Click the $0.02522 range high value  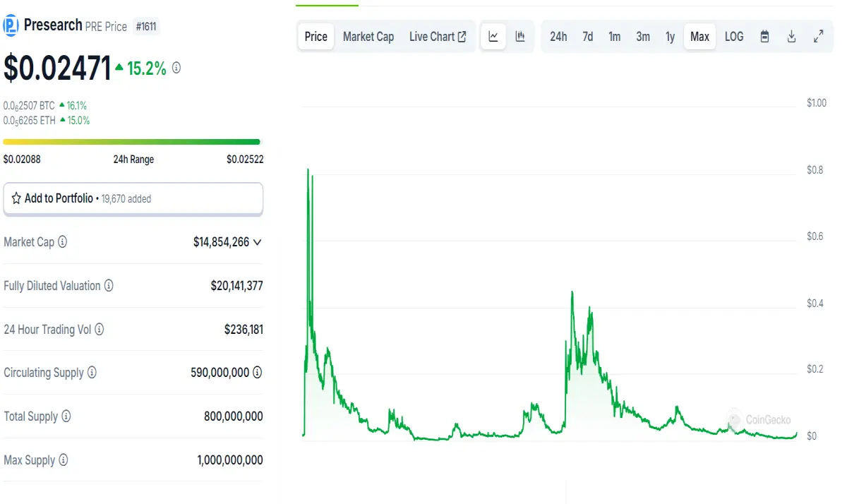pos(245,160)
